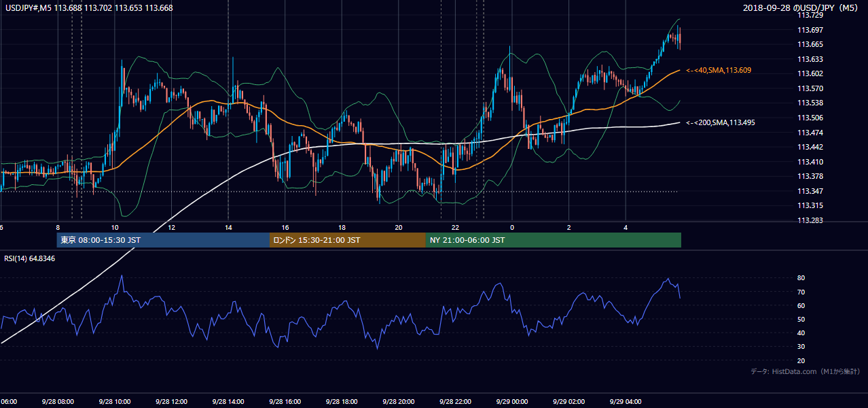Click the HistData.com data source credit
This screenshot has height=408, width=868.
pyautogui.click(x=806, y=371)
